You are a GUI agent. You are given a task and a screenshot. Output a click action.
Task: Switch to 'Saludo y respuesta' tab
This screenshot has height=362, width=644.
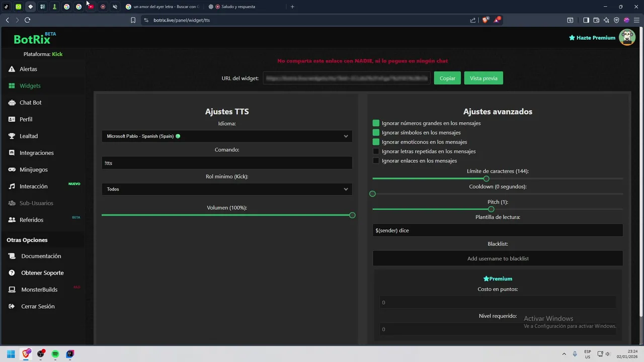244,7
